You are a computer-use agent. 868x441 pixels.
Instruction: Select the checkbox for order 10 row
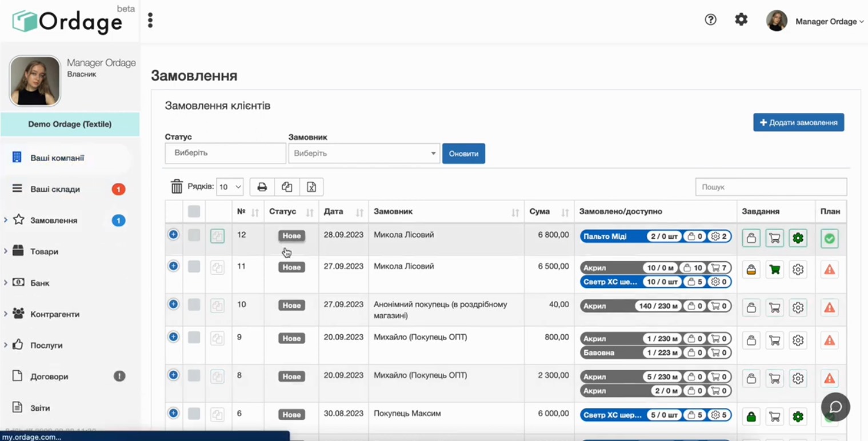[194, 304]
